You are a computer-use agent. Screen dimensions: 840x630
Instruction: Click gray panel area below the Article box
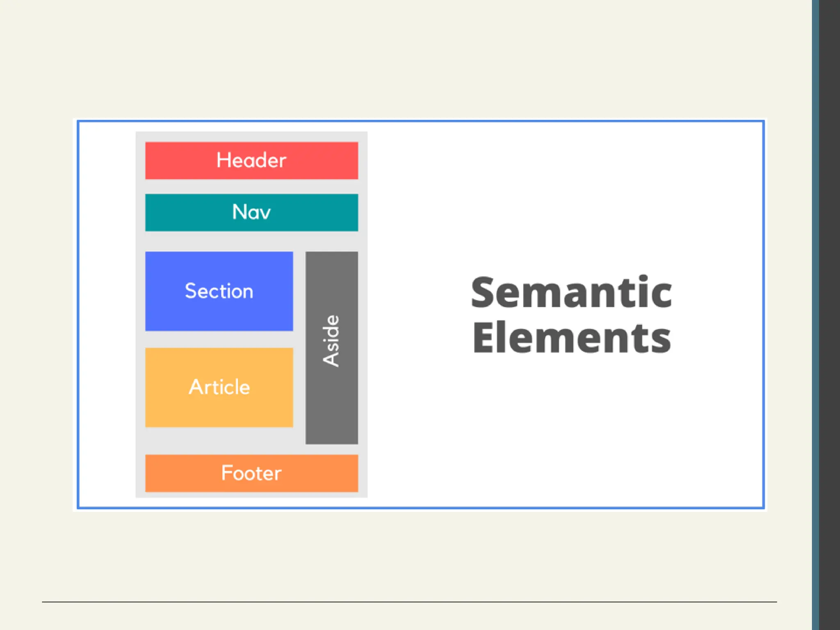point(219,440)
